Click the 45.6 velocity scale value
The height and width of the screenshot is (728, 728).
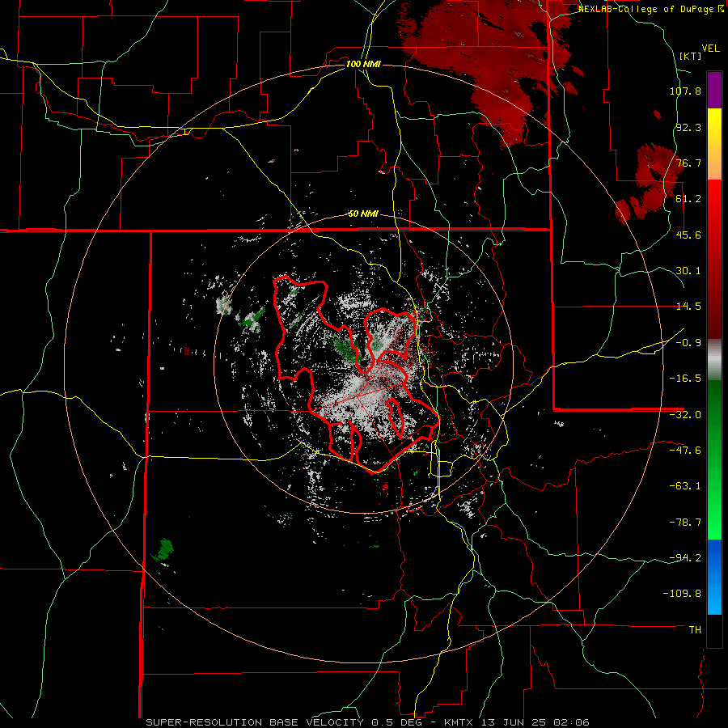(688, 235)
